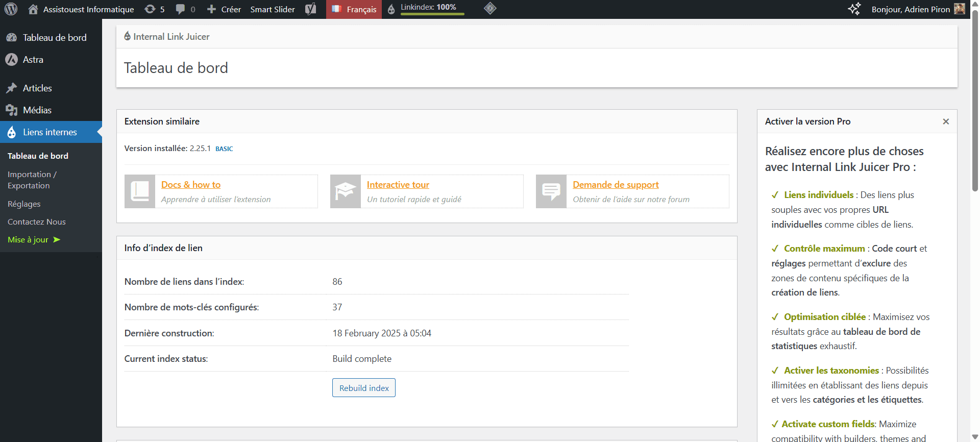Viewport: 980px width, 442px height.
Task: Click the diamond icon in admin bar
Action: pos(490,9)
